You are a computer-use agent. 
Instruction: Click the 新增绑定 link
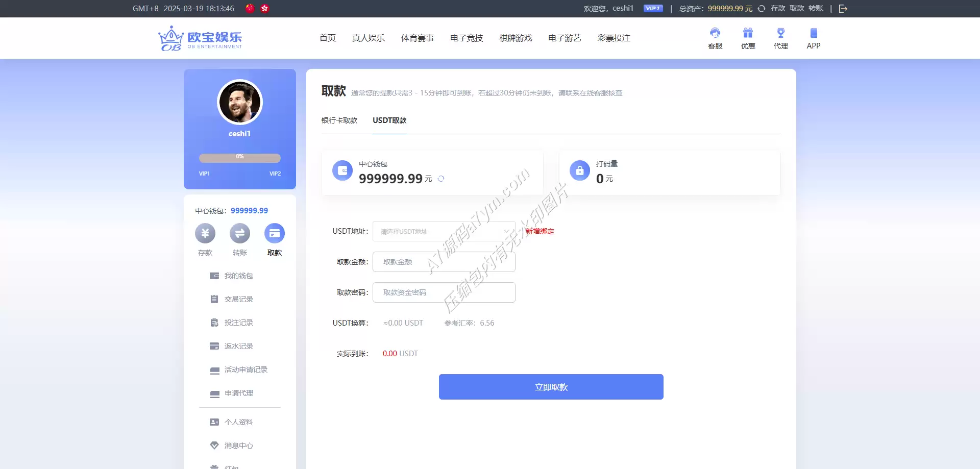pyautogui.click(x=540, y=231)
